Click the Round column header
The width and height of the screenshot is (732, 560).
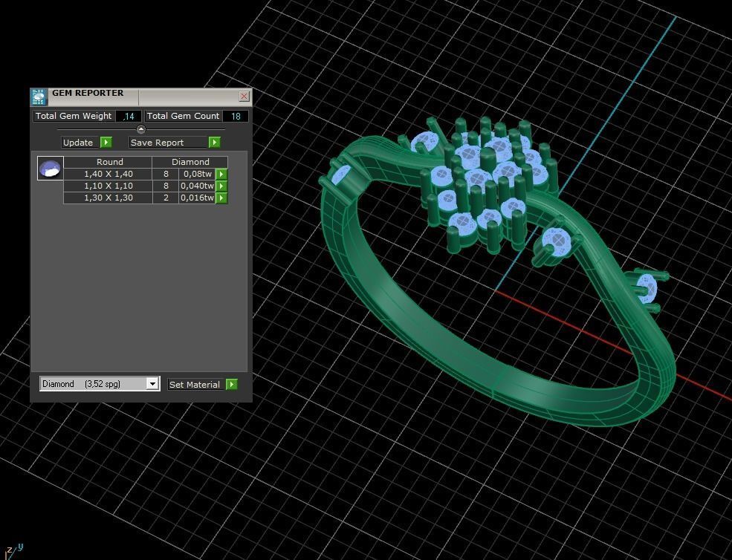pyautogui.click(x=108, y=162)
